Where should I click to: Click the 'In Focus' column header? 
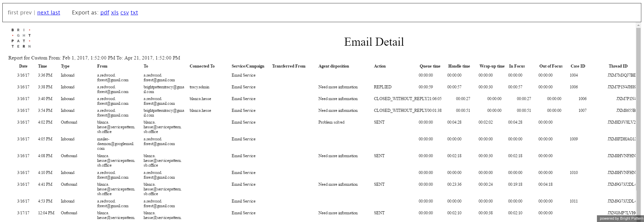[517, 66]
